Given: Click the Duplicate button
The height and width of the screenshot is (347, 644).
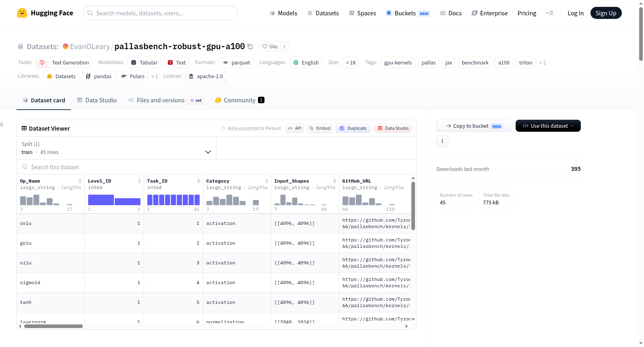Looking at the screenshot, I should (x=353, y=128).
